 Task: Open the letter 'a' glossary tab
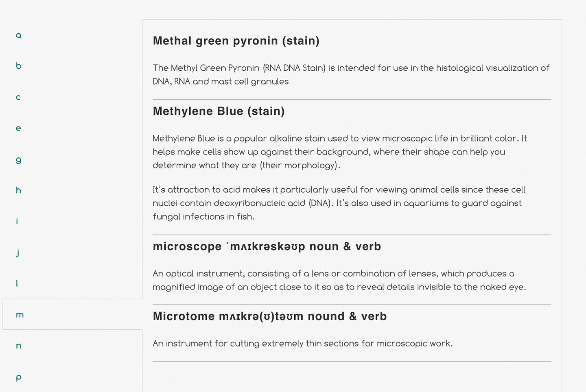[18, 35]
